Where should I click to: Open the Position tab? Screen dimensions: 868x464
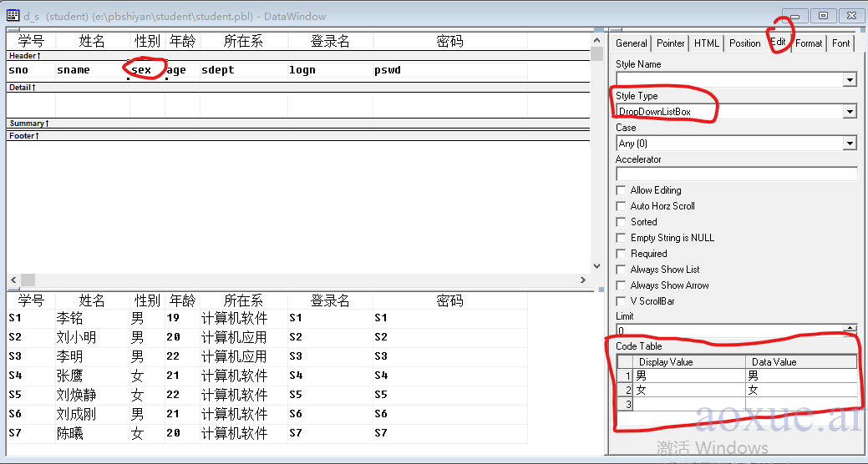pyautogui.click(x=744, y=43)
